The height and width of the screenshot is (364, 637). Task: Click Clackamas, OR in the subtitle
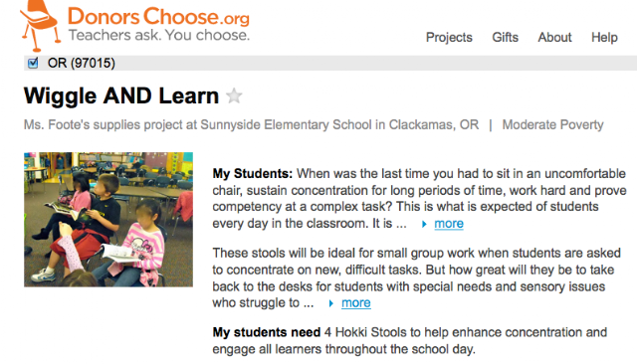click(x=434, y=124)
